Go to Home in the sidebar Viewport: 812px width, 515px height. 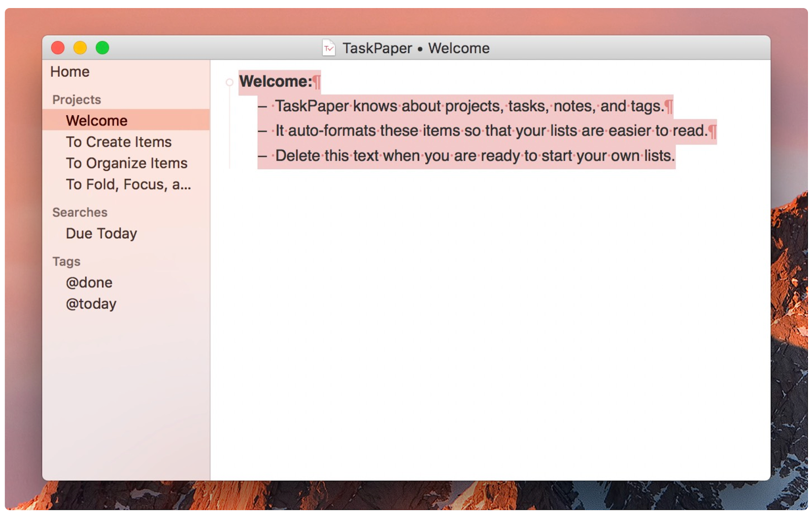[70, 72]
